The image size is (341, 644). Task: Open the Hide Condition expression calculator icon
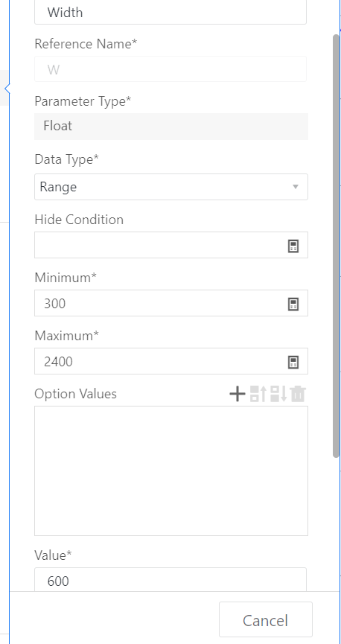(x=293, y=246)
